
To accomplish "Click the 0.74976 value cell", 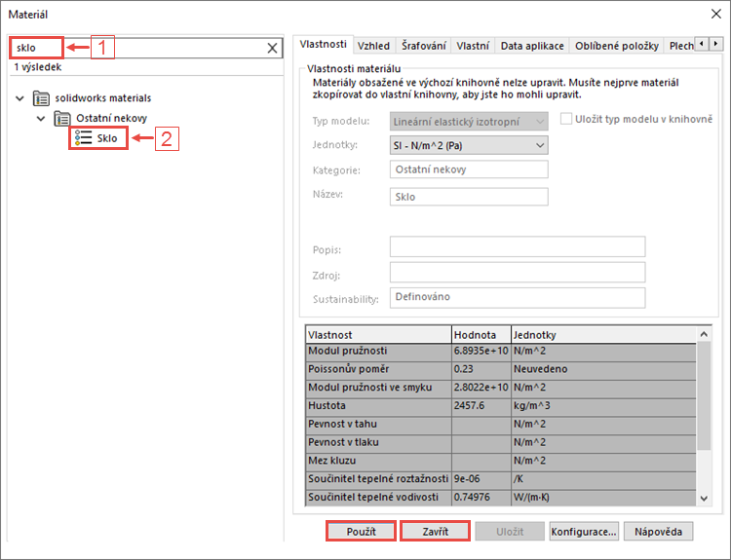I will 481,497.
